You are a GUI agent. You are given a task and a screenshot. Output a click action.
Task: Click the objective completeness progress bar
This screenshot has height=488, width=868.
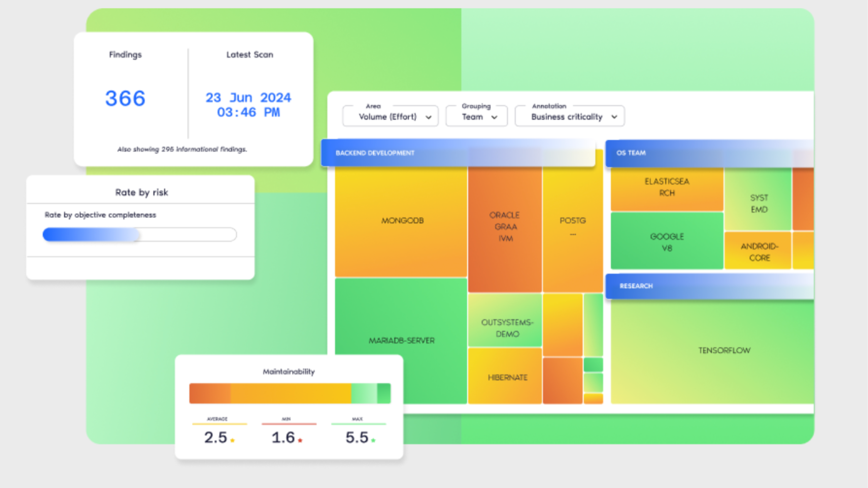139,234
